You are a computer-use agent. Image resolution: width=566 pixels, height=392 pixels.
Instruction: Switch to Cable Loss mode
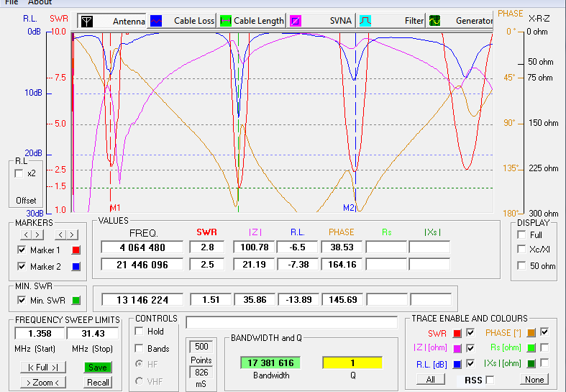(156, 21)
